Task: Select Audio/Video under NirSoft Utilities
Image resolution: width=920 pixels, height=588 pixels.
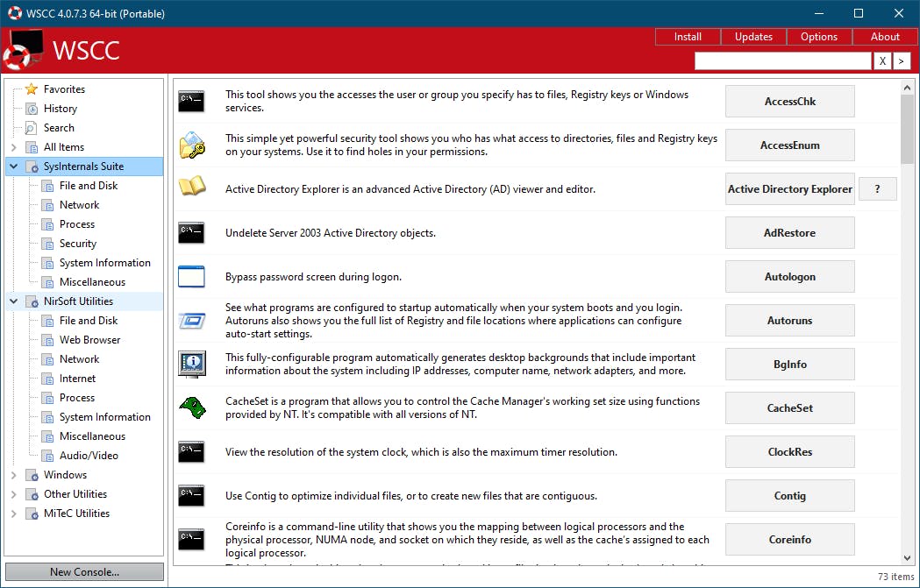Action: 89,456
